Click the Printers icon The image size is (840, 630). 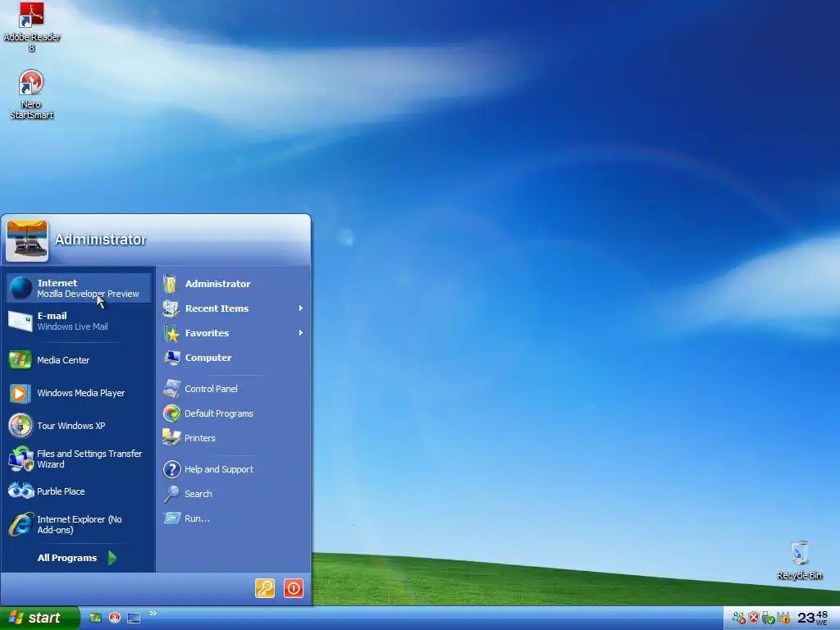[172, 438]
